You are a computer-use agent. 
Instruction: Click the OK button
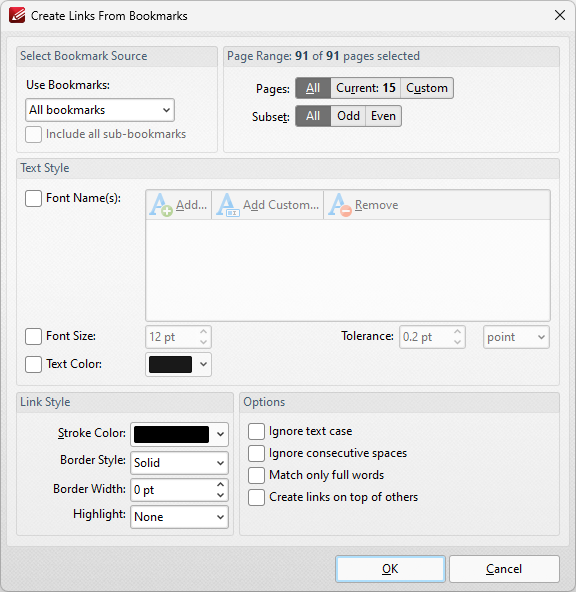pyautogui.click(x=390, y=569)
